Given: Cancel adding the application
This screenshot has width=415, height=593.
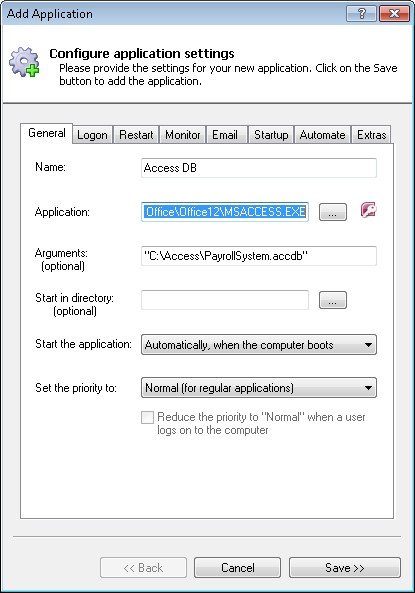Looking at the screenshot, I should point(238,568).
